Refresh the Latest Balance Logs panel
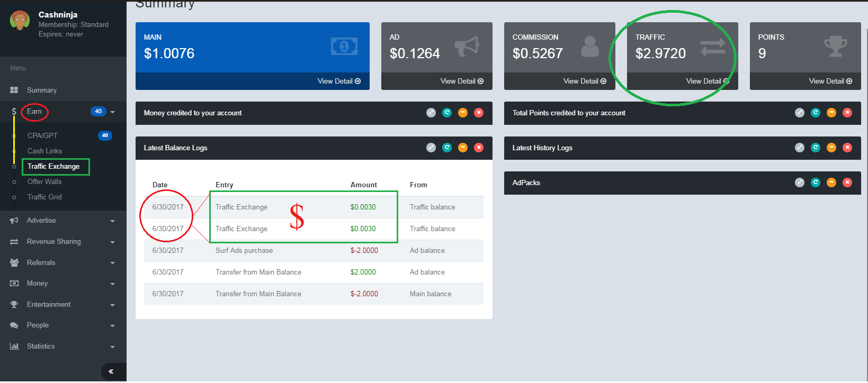 click(x=447, y=148)
